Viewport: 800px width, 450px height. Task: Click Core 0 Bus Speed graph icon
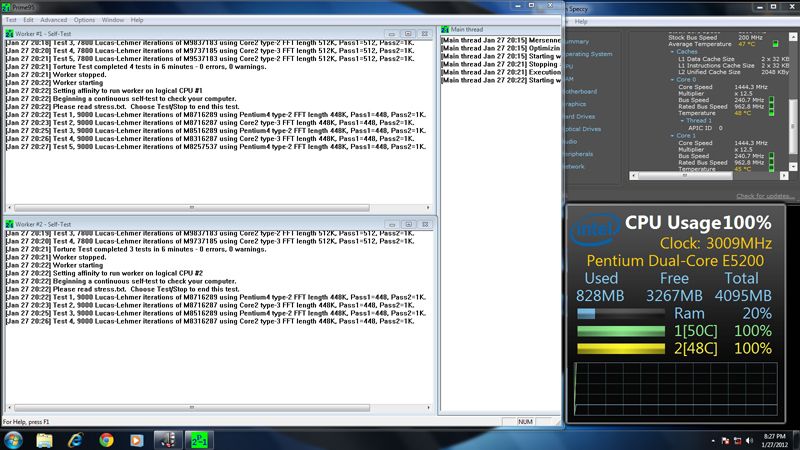point(771,99)
